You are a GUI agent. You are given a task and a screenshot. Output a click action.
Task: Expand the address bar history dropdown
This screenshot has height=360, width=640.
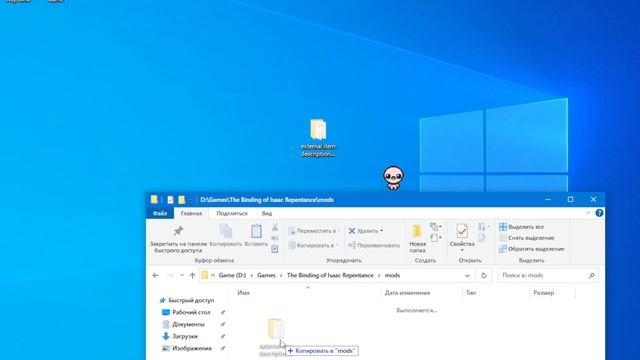[x=467, y=276]
